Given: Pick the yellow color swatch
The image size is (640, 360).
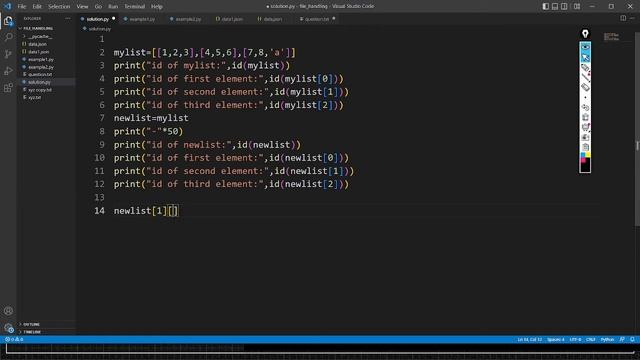Looking at the screenshot, I should (x=588, y=155).
